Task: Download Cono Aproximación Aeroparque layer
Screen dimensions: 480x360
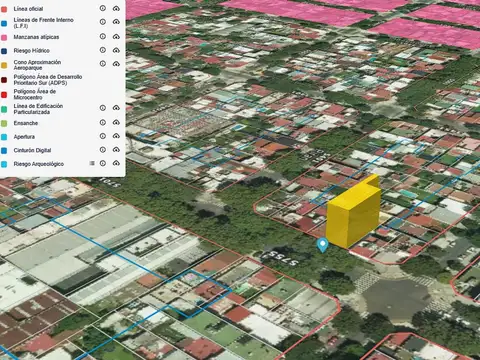Action: [x=116, y=63]
